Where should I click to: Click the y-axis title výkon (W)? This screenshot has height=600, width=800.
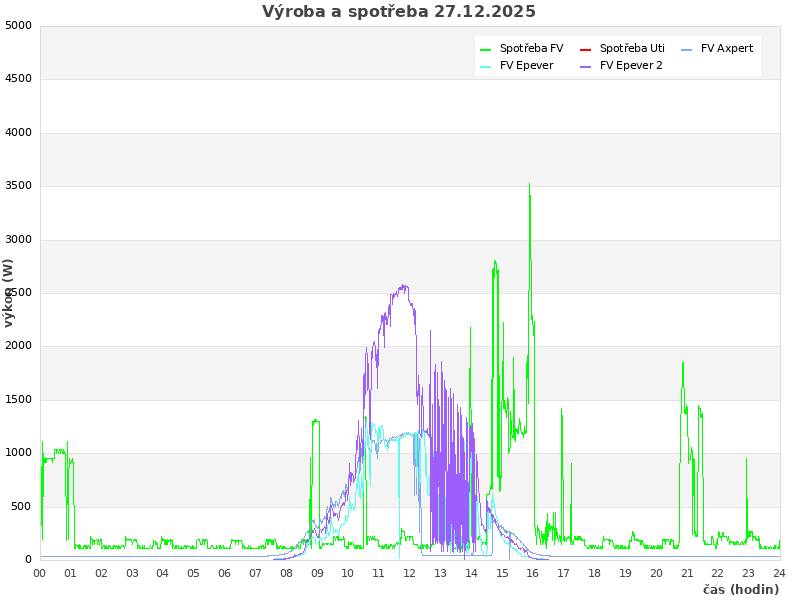(9, 292)
